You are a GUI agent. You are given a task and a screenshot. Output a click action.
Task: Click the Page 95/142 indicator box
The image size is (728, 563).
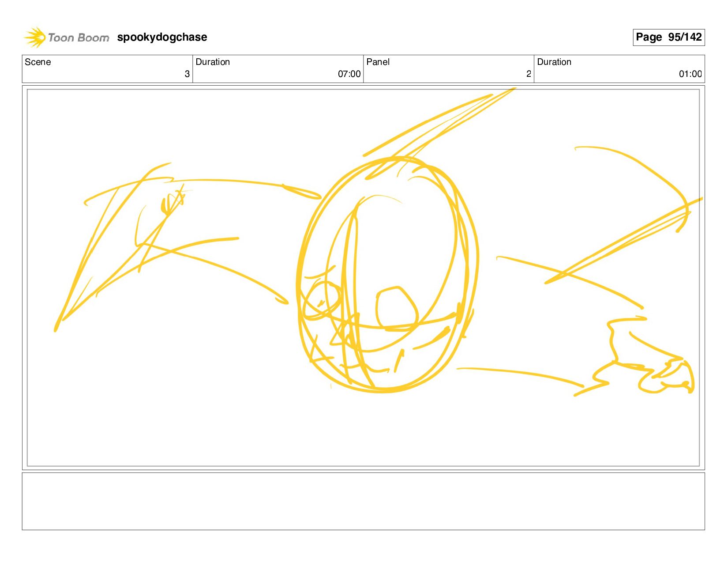(668, 37)
